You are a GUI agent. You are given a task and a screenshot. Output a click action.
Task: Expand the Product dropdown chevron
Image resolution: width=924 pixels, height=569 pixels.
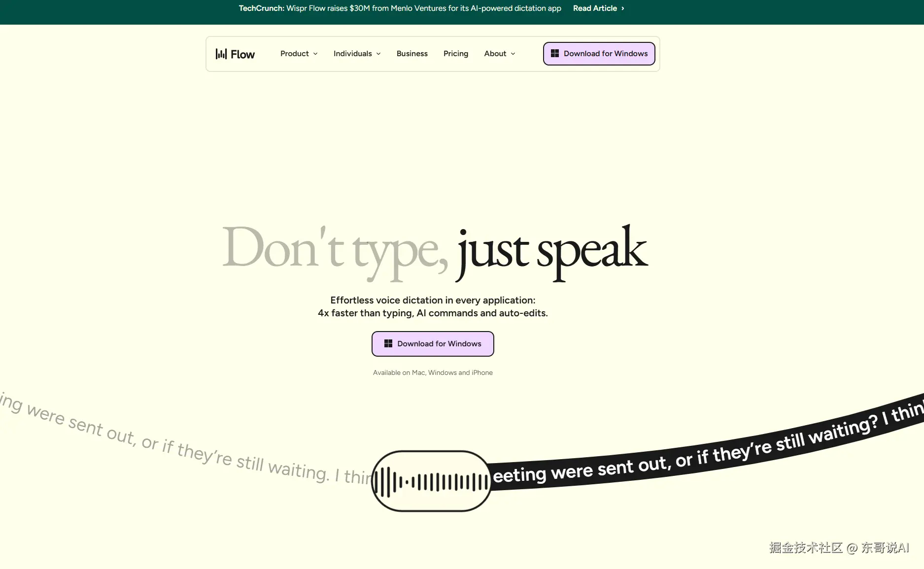315,54
